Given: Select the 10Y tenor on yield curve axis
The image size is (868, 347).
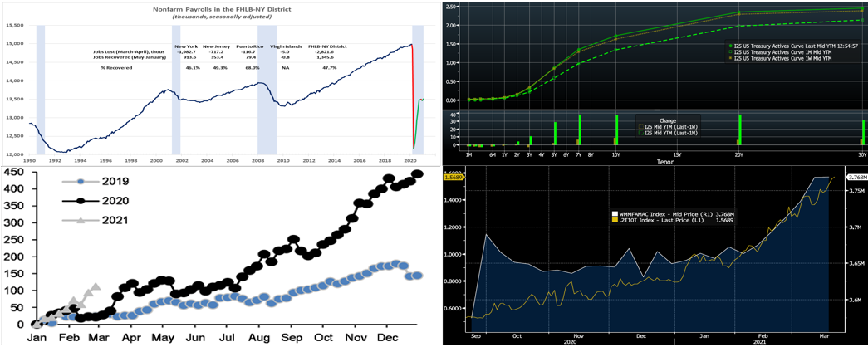Looking at the screenshot, I should coord(615,153).
